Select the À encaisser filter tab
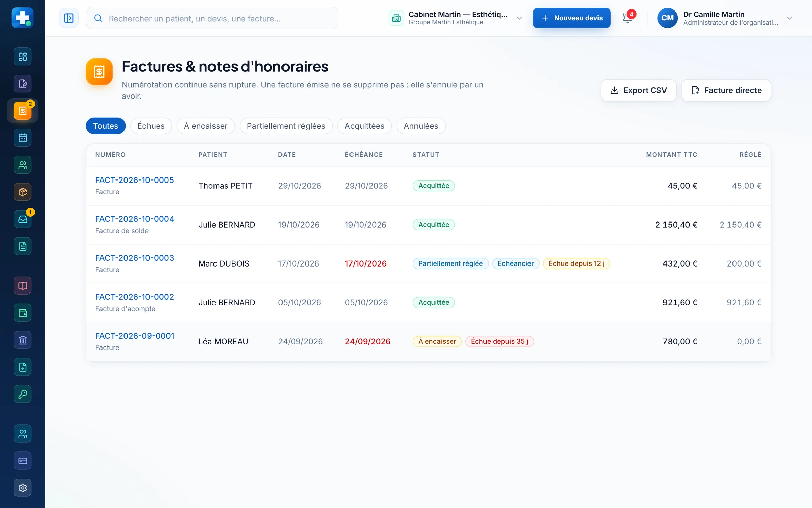812x508 pixels. tap(206, 126)
